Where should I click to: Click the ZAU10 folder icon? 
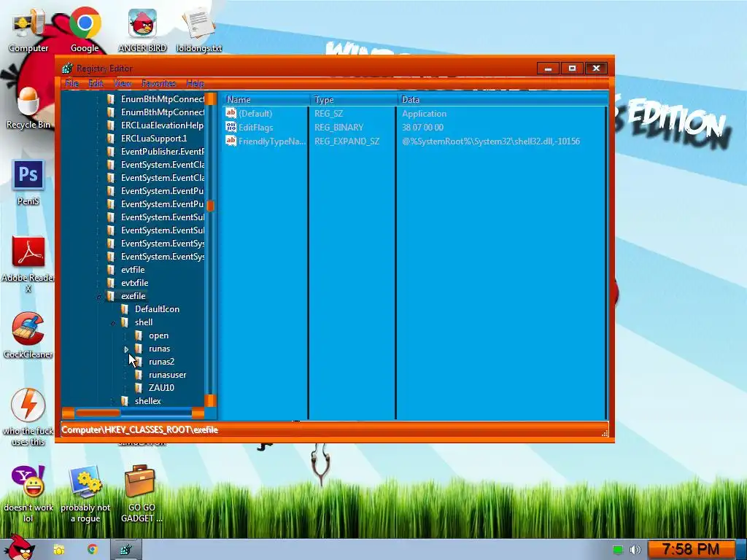tap(138, 388)
